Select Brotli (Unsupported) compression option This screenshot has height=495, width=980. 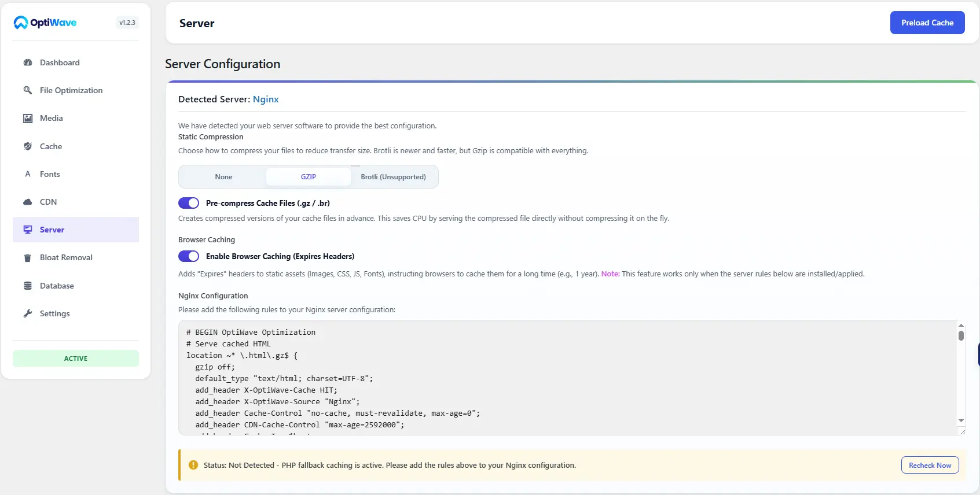394,177
